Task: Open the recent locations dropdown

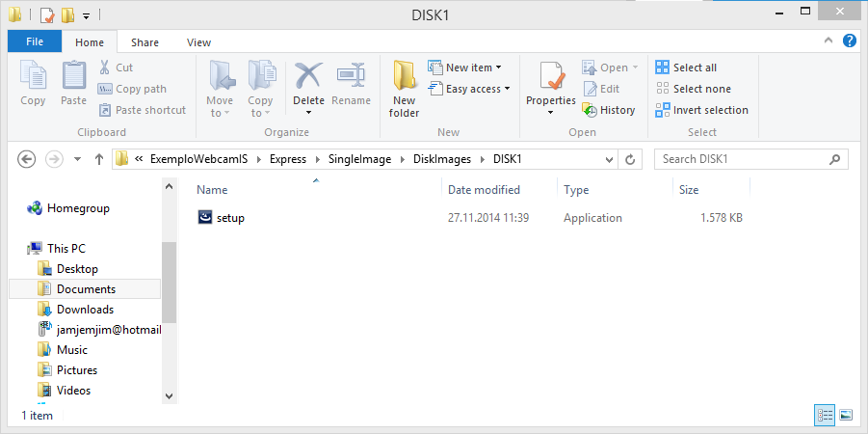Action: pyautogui.click(x=77, y=160)
